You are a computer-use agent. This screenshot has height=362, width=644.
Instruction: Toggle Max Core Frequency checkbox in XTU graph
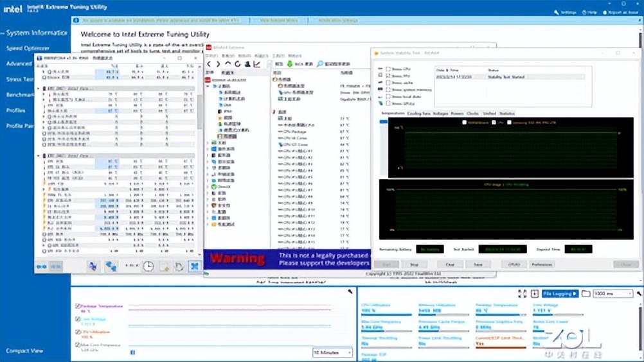point(78,345)
